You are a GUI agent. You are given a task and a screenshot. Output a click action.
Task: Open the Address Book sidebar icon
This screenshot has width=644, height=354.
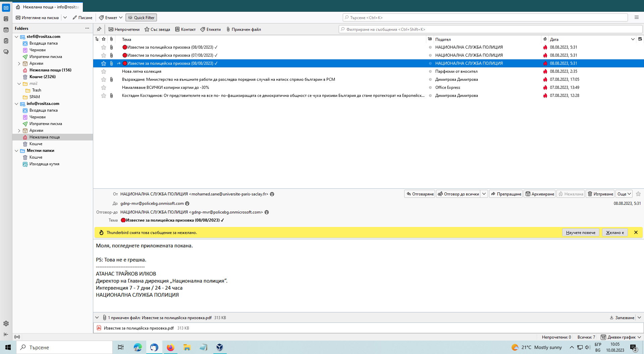point(6,19)
